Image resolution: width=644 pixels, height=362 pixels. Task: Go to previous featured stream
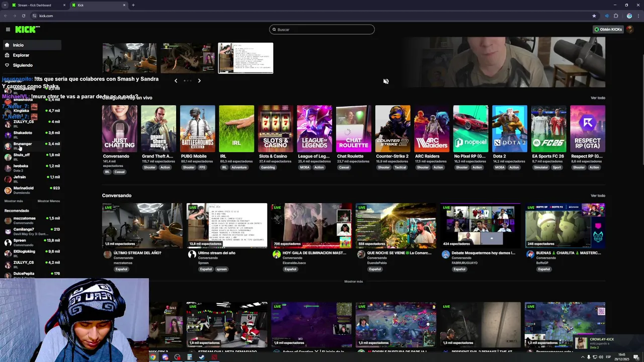(x=176, y=80)
